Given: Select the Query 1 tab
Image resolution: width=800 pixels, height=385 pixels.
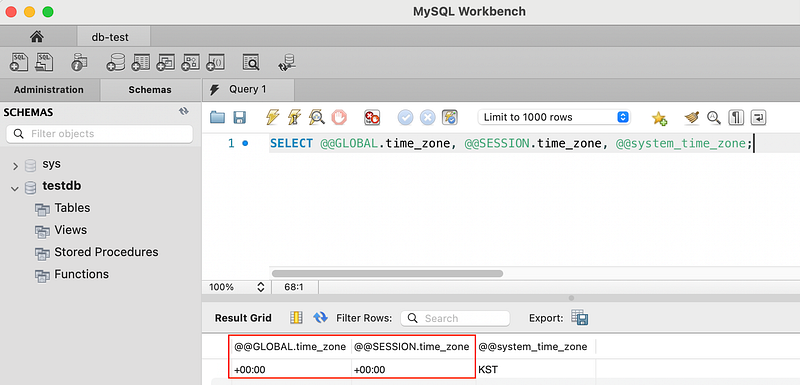Looking at the screenshot, I should click(248, 89).
